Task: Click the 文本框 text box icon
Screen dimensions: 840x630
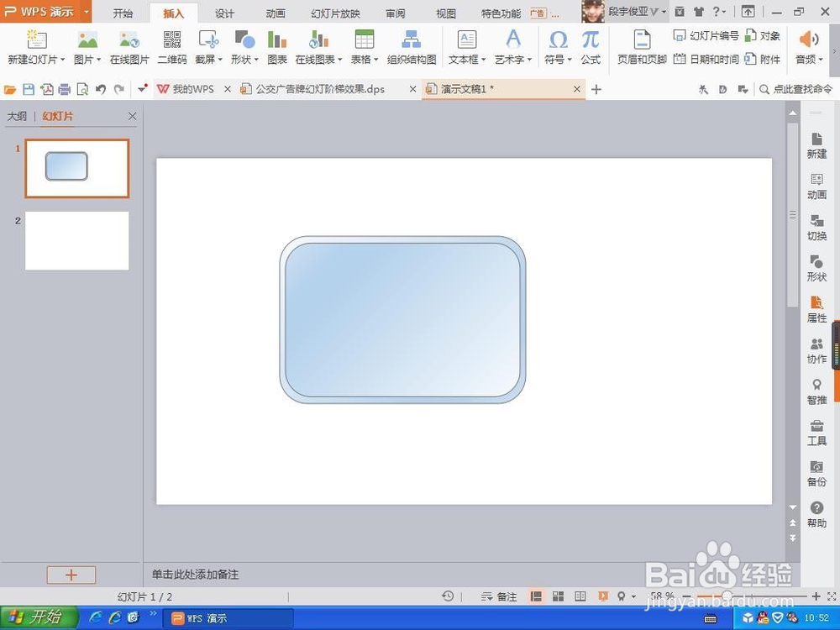Action: click(466, 39)
